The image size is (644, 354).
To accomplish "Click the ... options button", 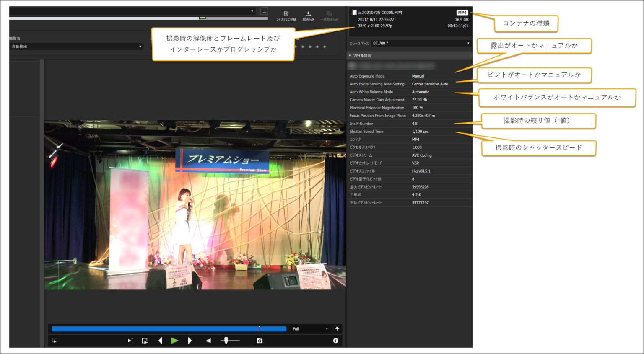I will (x=265, y=11).
